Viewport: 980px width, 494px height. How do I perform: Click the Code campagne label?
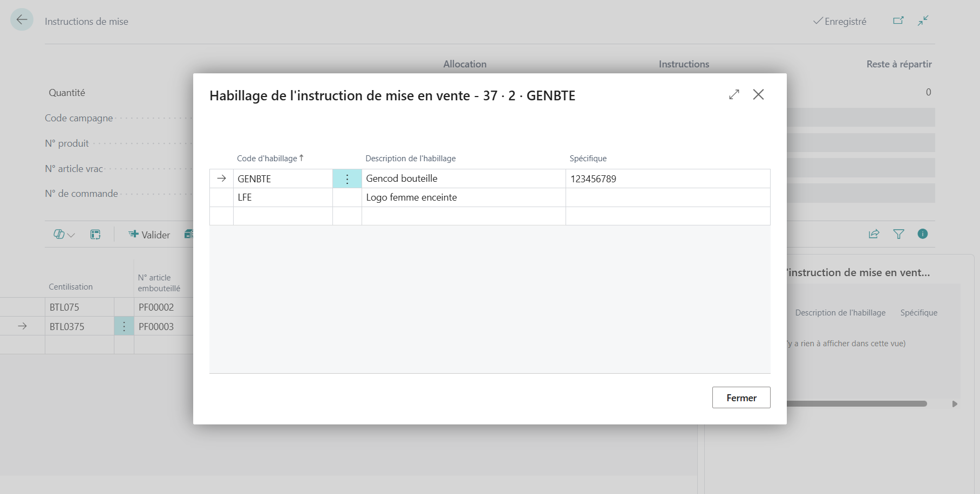coord(79,118)
